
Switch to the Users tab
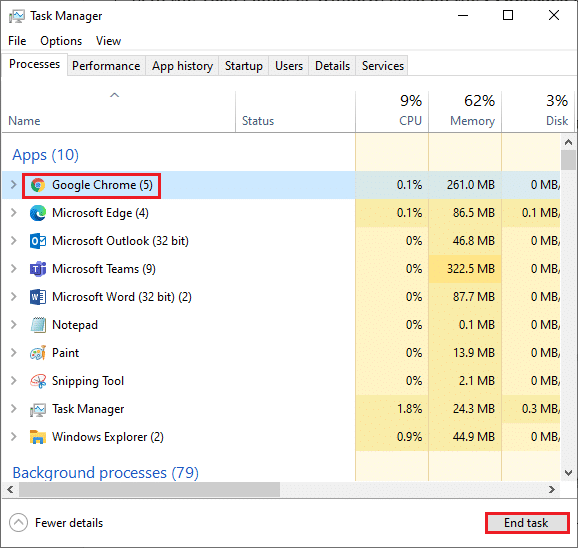[x=289, y=66]
